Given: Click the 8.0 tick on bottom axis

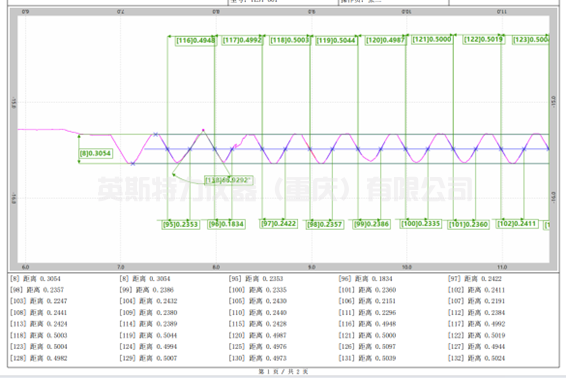Looking at the screenshot, I should click(216, 267).
